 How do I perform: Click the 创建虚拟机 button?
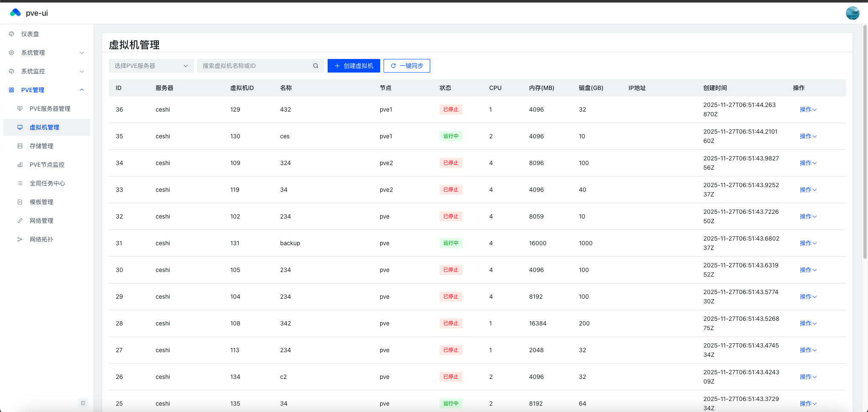(353, 66)
